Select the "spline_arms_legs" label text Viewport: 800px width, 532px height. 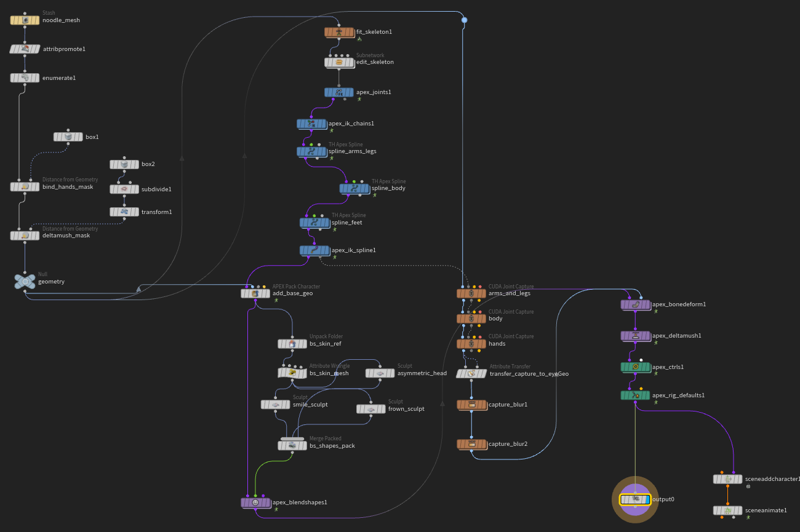coord(353,151)
